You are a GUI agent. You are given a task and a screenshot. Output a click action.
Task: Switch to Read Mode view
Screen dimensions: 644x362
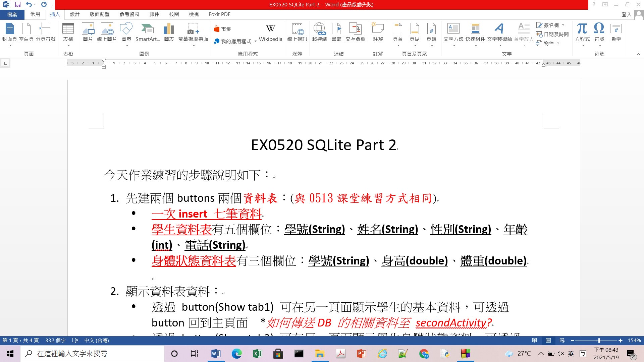[534, 340]
